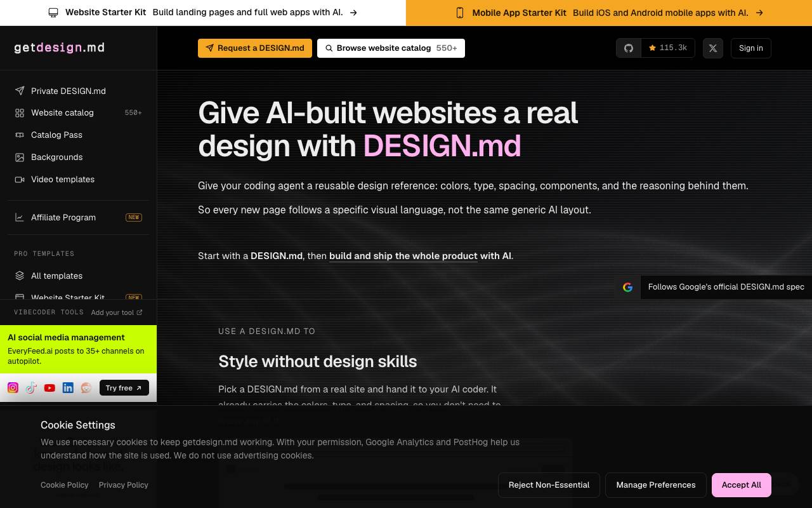Accept all cookies
Viewport: 812px width, 508px height.
pyautogui.click(x=742, y=485)
